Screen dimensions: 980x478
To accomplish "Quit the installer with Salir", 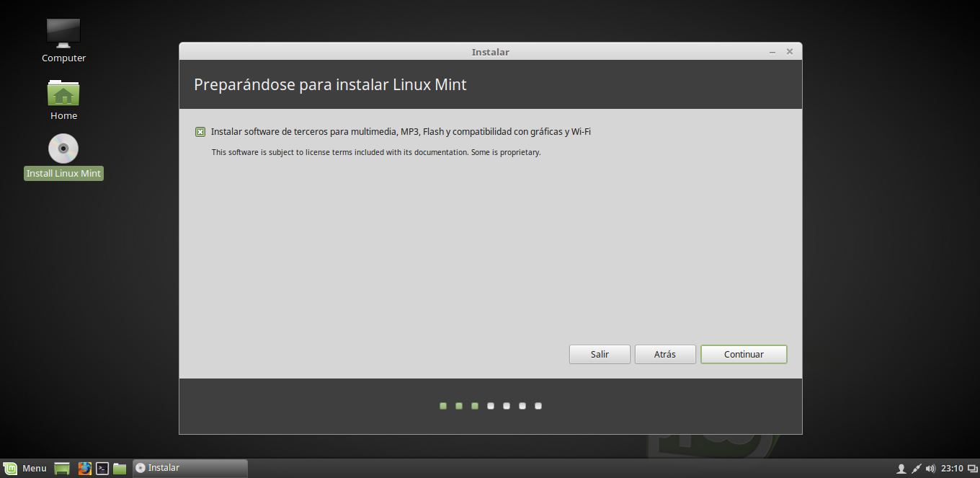I will pyautogui.click(x=600, y=354).
